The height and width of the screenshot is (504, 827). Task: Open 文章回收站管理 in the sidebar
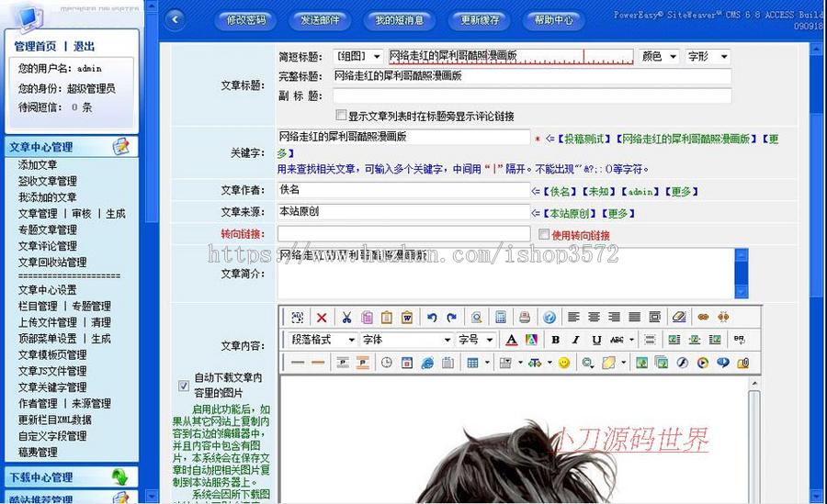pos(52,263)
